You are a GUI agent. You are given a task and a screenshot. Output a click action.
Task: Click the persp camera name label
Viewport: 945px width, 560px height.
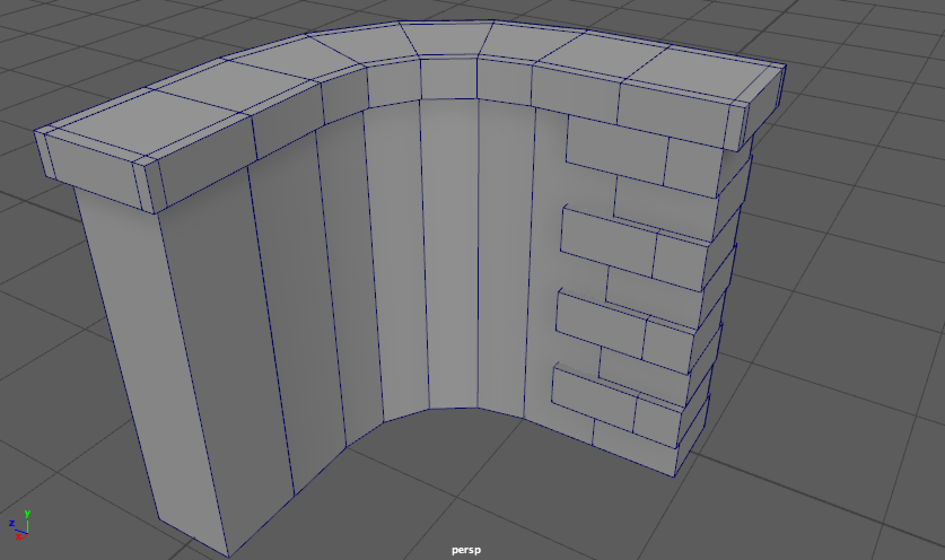pyautogui.click(x=466, y=550)
